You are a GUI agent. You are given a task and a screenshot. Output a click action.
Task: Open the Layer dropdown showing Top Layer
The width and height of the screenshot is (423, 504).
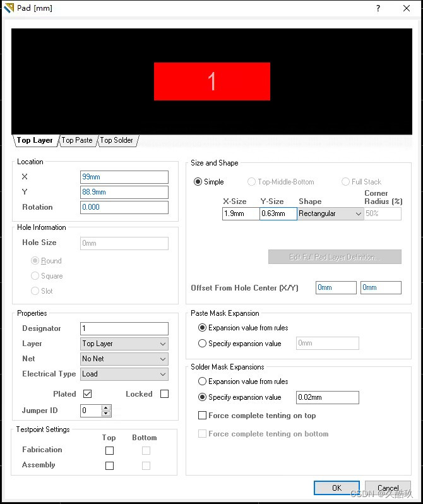click(x=124, y=344)
